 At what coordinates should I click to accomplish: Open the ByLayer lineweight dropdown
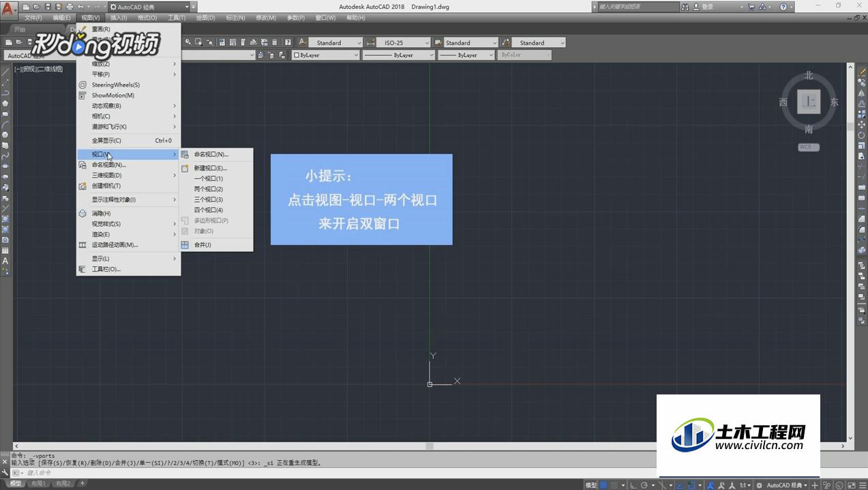coord(466,55)
